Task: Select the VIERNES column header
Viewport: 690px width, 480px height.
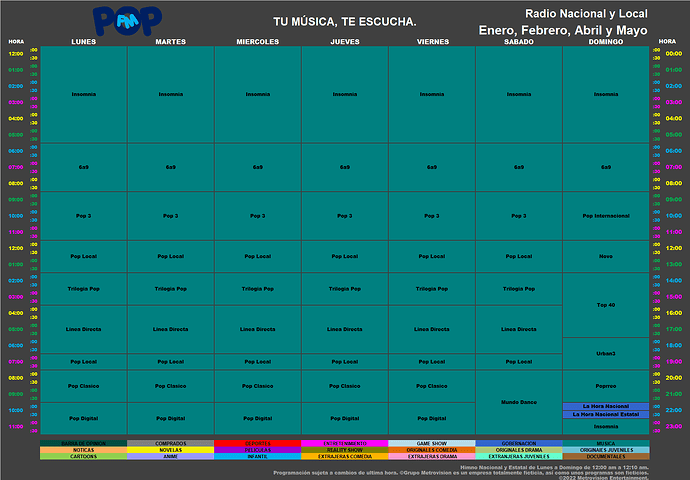Action: coord(433,42)
